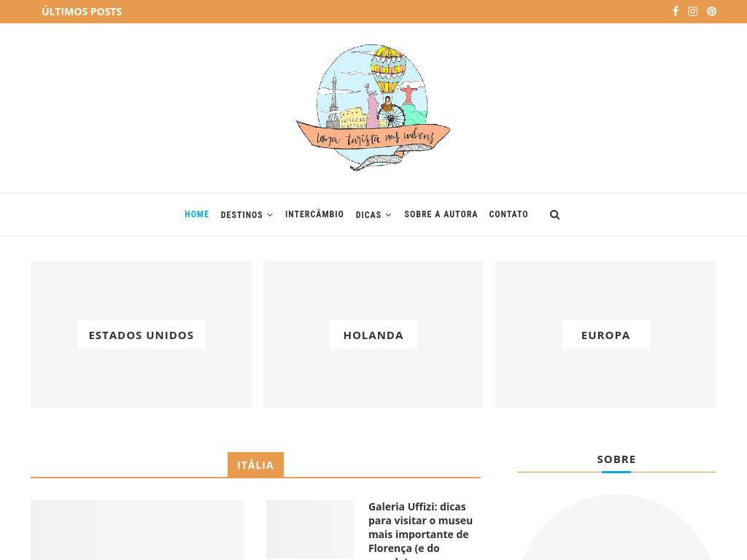Open the Sobre a Autora page

[441, 214]
